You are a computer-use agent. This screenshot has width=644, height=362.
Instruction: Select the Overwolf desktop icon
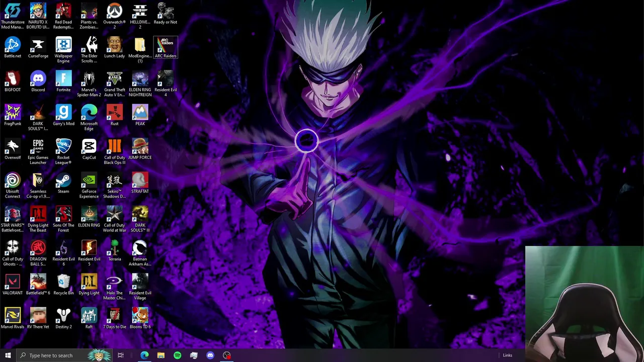(13, 149)
